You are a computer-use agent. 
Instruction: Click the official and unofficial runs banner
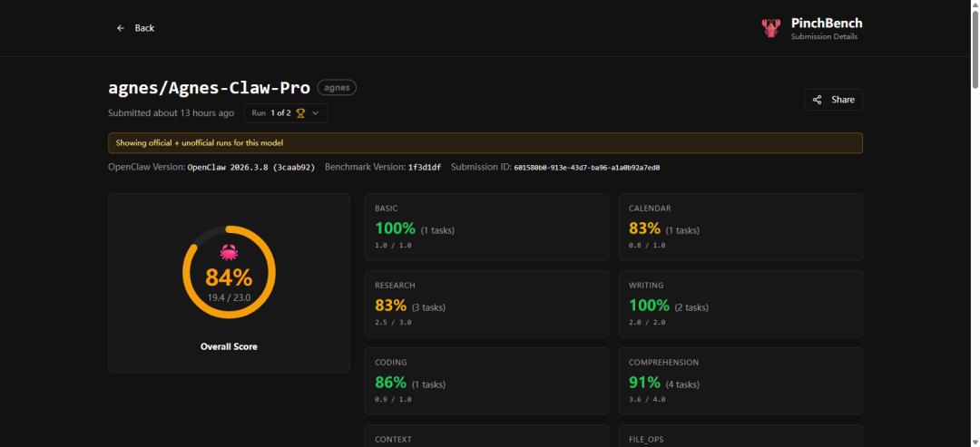[x=485, y=143]
